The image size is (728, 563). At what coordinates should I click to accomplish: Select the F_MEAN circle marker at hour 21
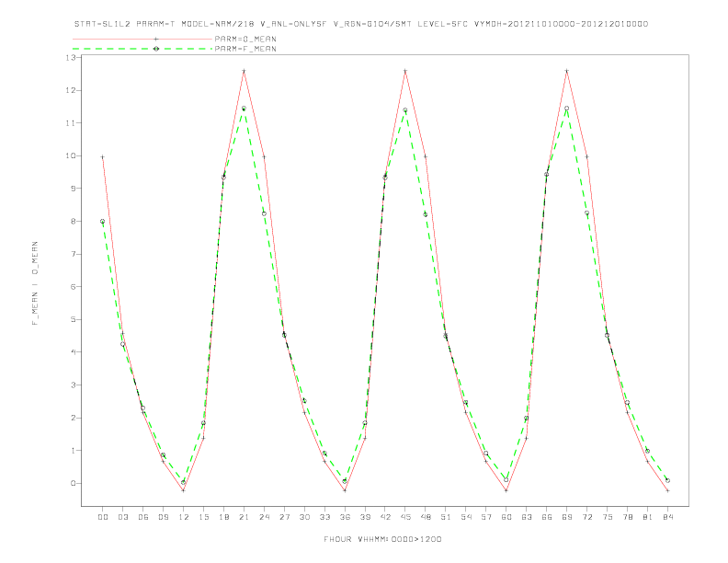pyautogui.click(x=244, y=109)
